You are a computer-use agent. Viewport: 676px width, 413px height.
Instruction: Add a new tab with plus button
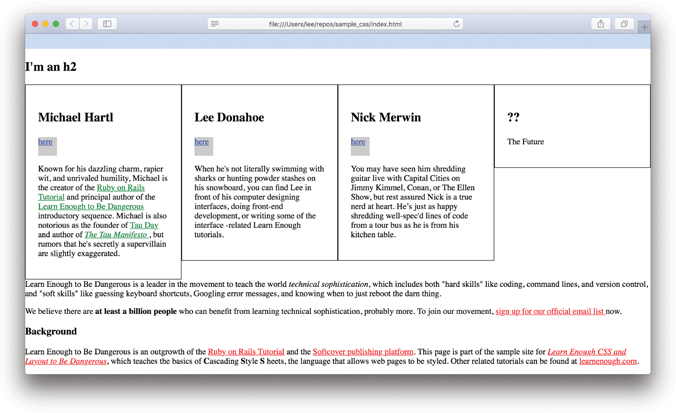point(644,27)
